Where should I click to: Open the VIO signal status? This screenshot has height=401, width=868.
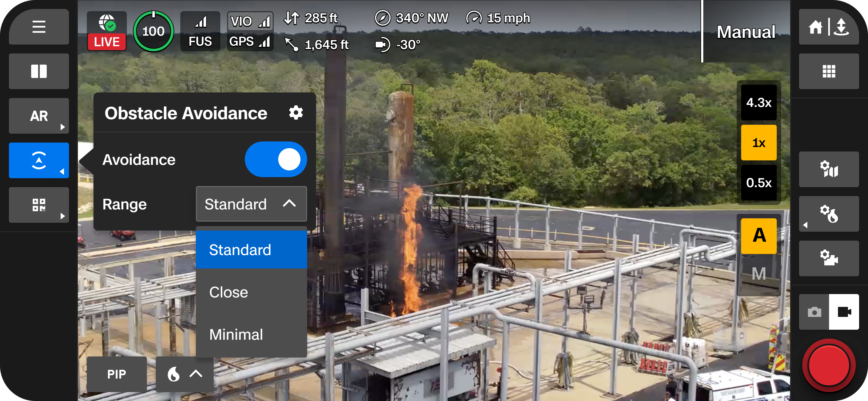pos(250,21)
